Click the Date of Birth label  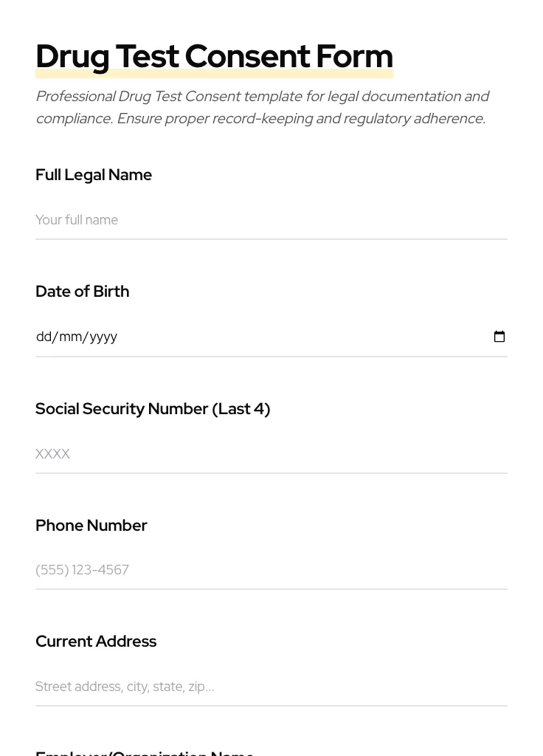pyautogui.click(x=82, y=292)
